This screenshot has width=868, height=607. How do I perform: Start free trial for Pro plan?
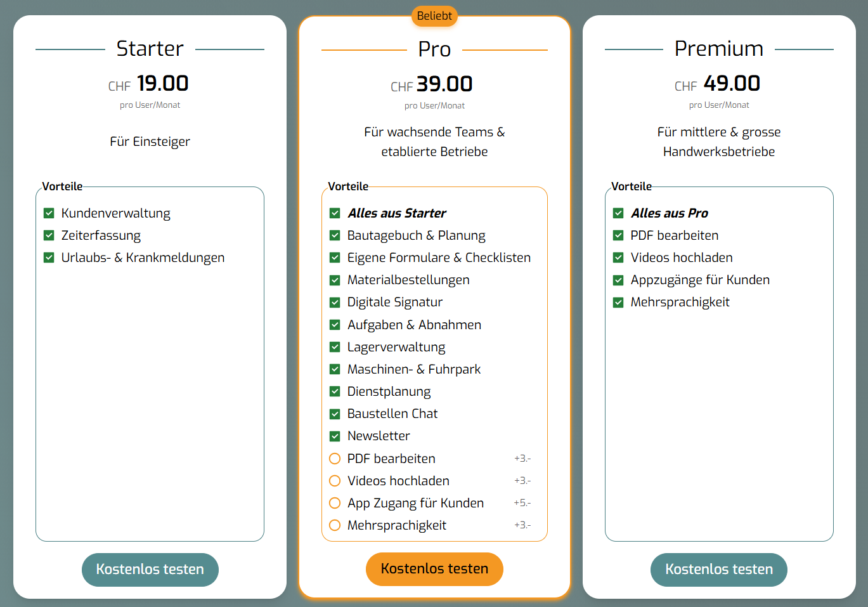434,569
